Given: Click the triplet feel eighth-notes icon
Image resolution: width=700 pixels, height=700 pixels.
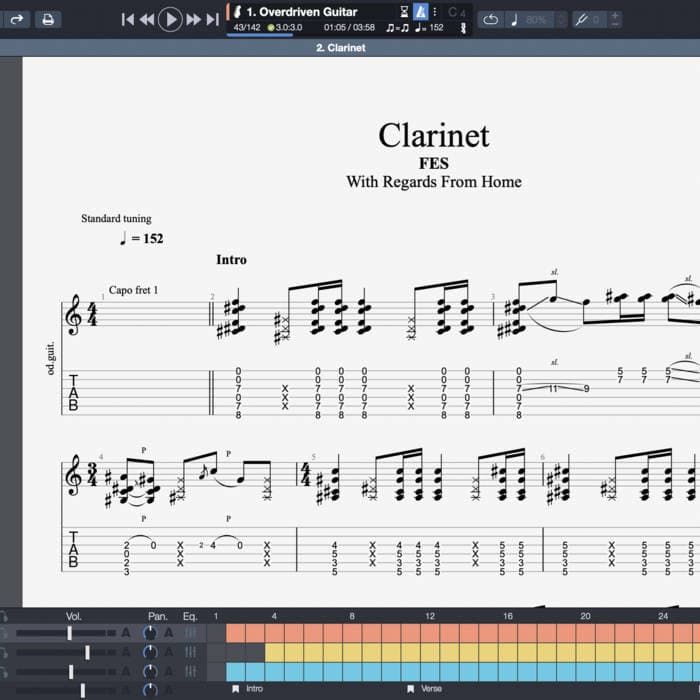Looking at the screenshot, I should [x=397, y=28].
